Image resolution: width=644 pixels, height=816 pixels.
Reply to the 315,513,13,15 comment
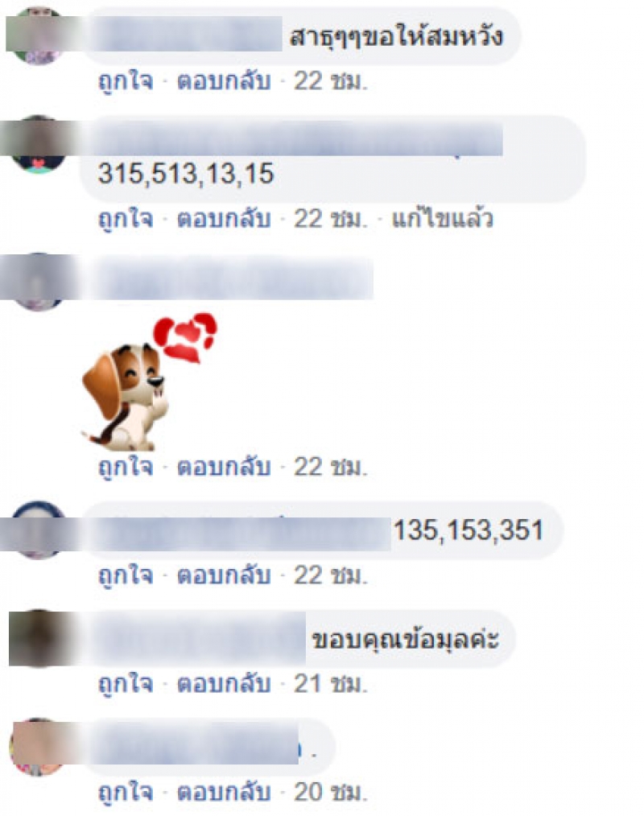pyautogui.click(x=224, y=219)
